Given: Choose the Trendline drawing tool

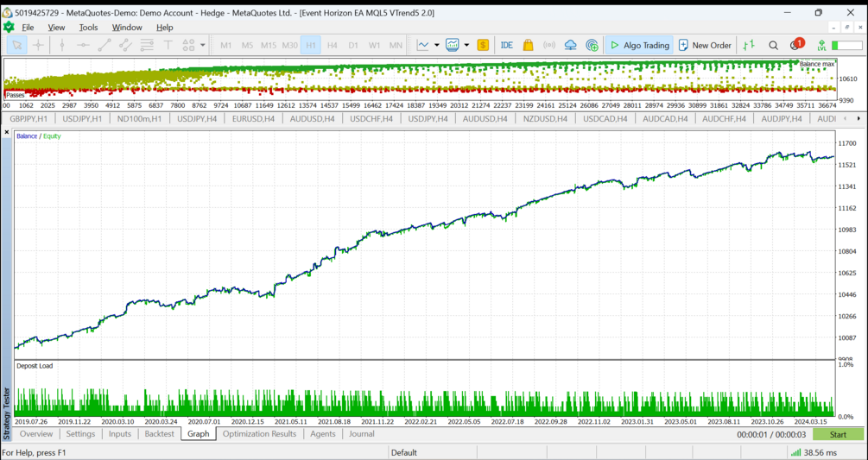Looking at the screenshot, I should 104,46.
